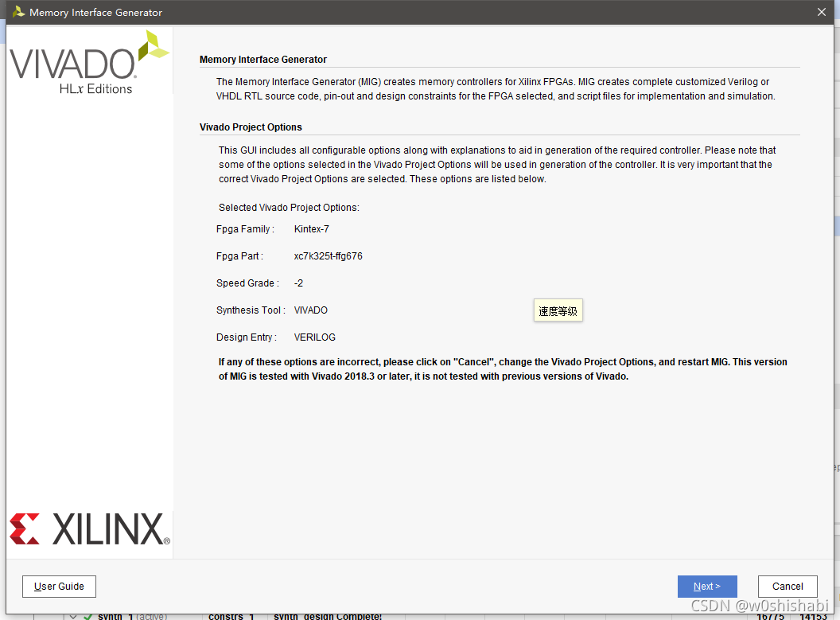
Task: Click the constrs_1 cell in background window
Action: tap(231, 617)
